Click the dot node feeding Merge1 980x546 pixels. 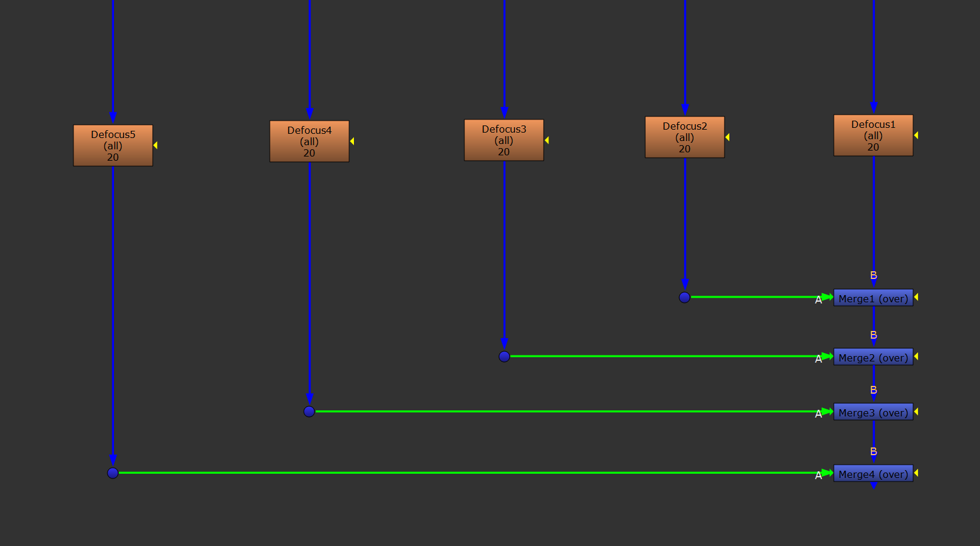pos(685,297)
